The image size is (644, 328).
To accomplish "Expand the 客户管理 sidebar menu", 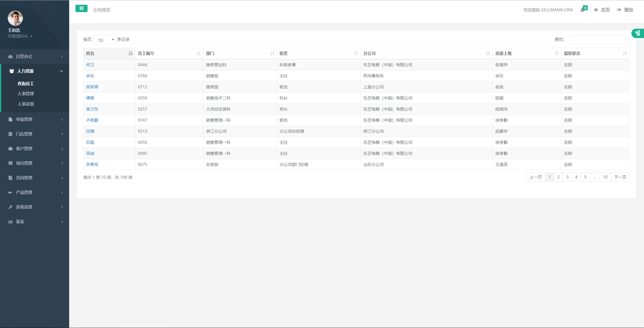I will click(x=34, y=149).
